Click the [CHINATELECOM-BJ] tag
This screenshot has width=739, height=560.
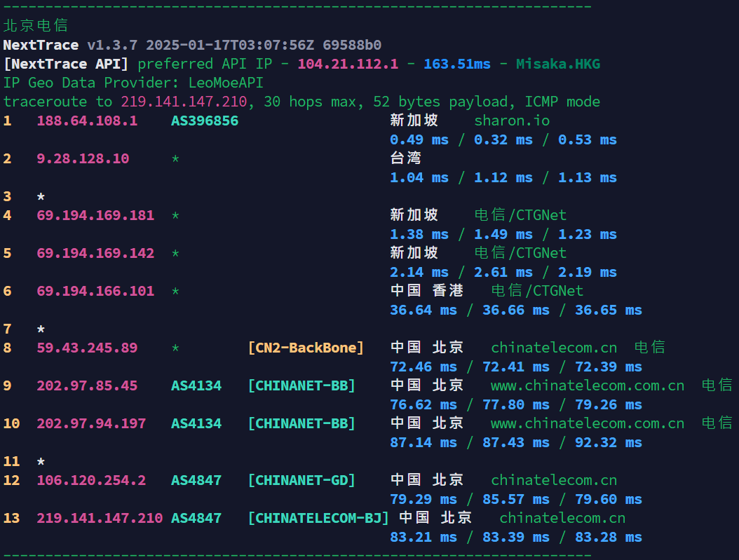[x=318, y=518]
